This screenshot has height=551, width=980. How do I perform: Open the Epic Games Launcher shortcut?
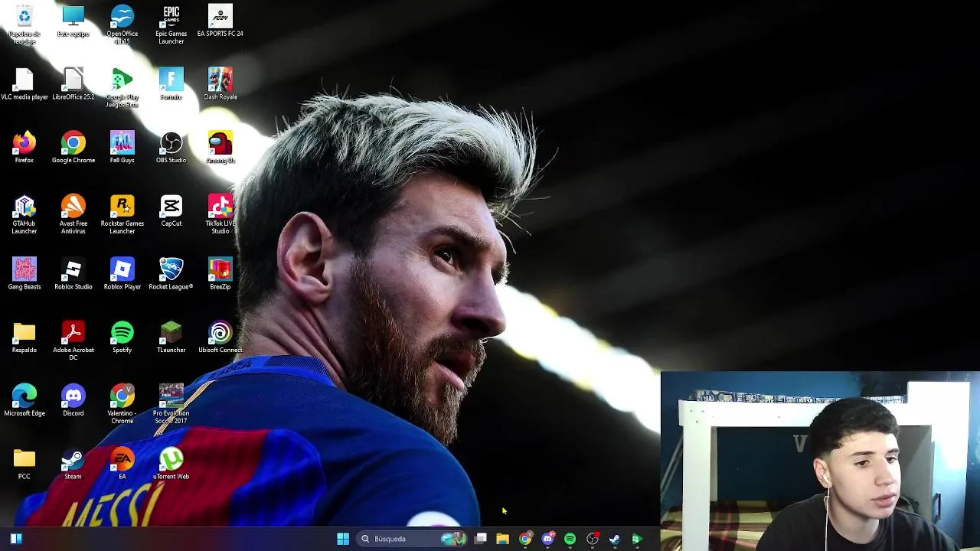tap(171, 24)
